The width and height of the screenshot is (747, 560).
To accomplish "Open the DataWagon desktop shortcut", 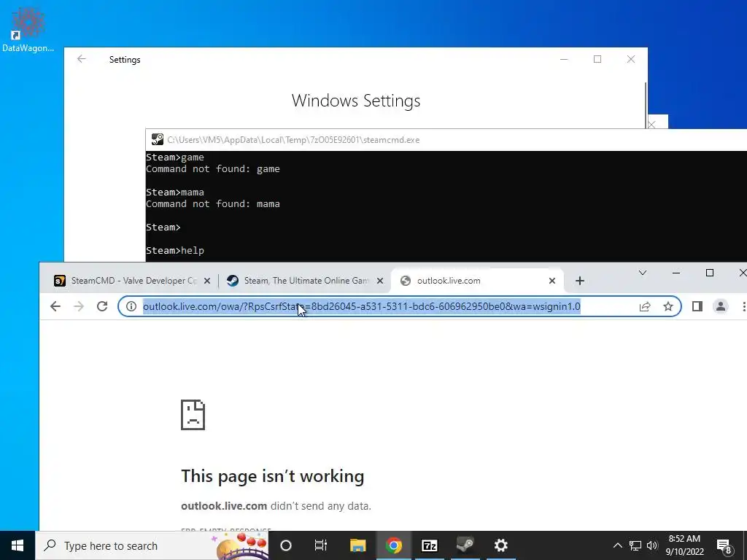I will [28, 28].
